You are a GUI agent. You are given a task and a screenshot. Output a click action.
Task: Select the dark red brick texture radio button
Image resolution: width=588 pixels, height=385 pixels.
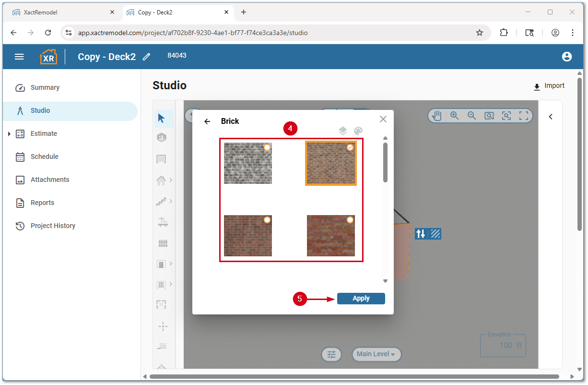(x=267, y=219)
